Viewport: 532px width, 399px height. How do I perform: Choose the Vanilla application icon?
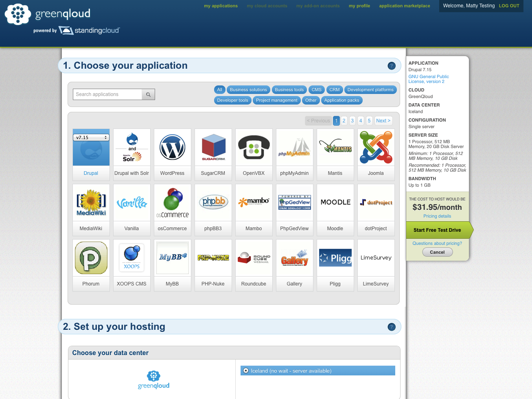tap(132, 203)
